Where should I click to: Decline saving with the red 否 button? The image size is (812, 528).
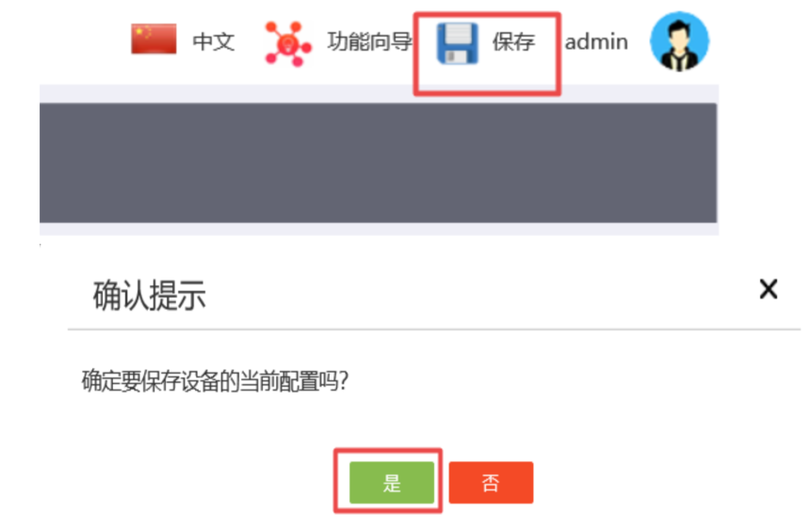(491, 483)
